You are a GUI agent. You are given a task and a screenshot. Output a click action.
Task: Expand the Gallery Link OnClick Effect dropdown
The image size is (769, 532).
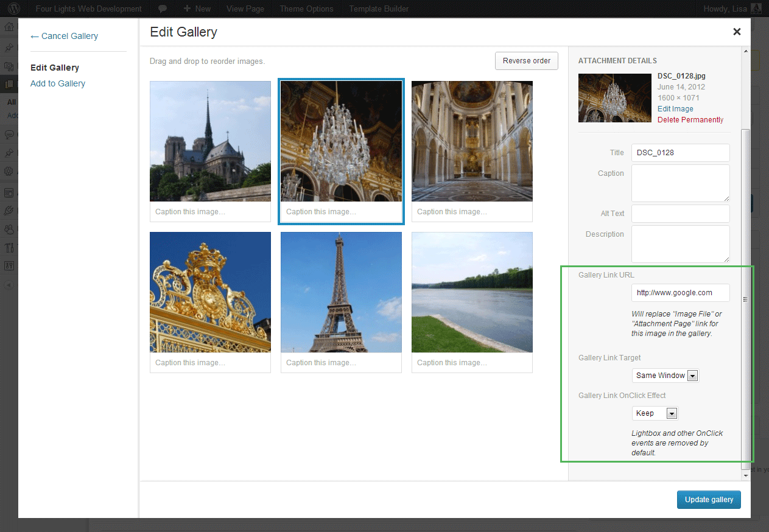pos(655,413)
